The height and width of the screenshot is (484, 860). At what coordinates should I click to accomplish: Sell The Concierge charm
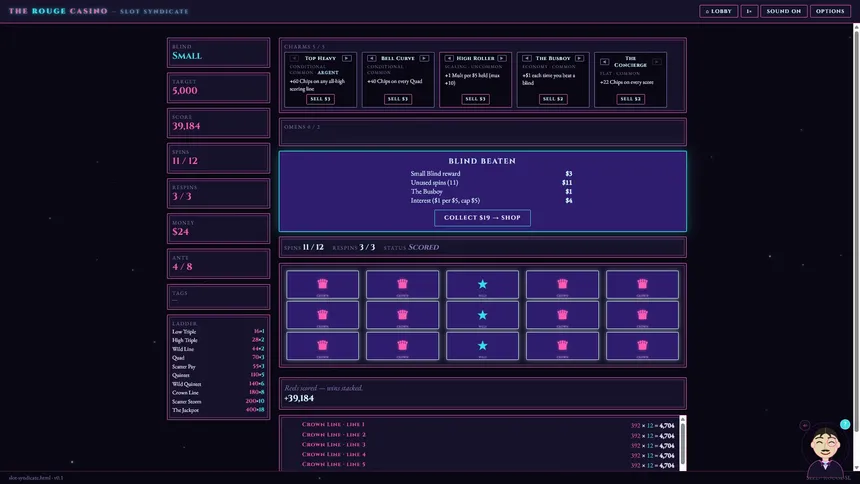point(630,99)
